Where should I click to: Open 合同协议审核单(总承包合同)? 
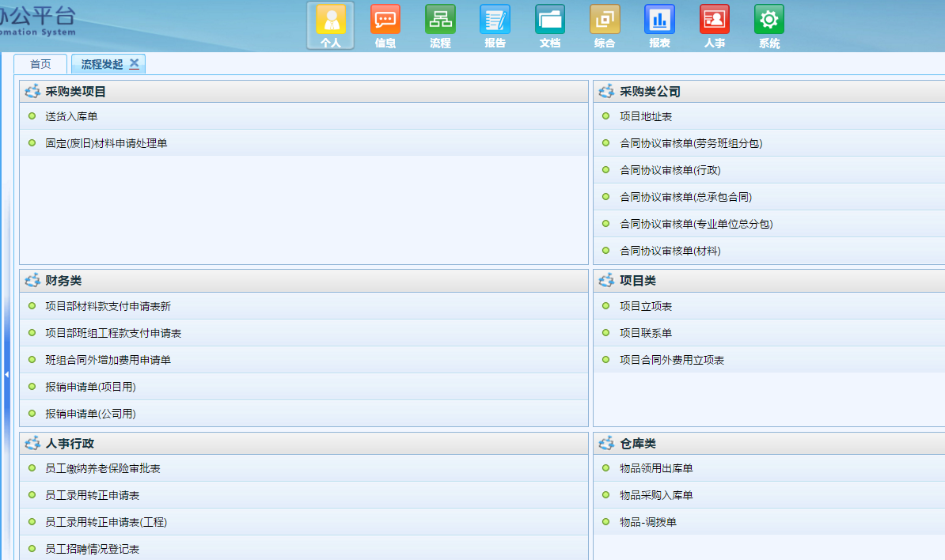[x=686, y=197]
